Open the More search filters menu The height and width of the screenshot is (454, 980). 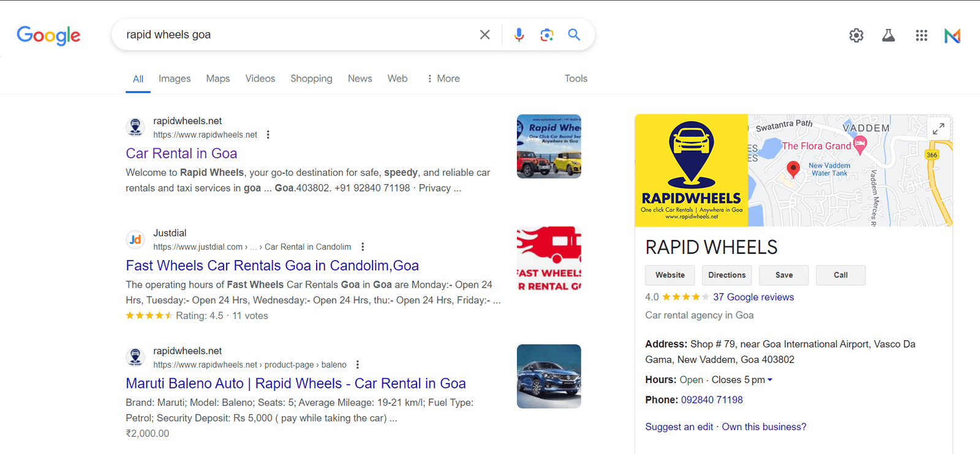click(443, 78)
